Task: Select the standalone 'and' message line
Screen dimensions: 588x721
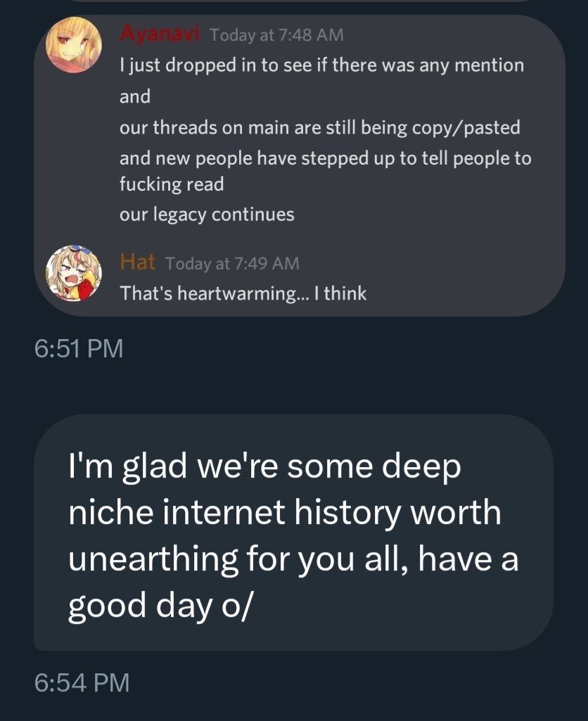Action: 135,96
